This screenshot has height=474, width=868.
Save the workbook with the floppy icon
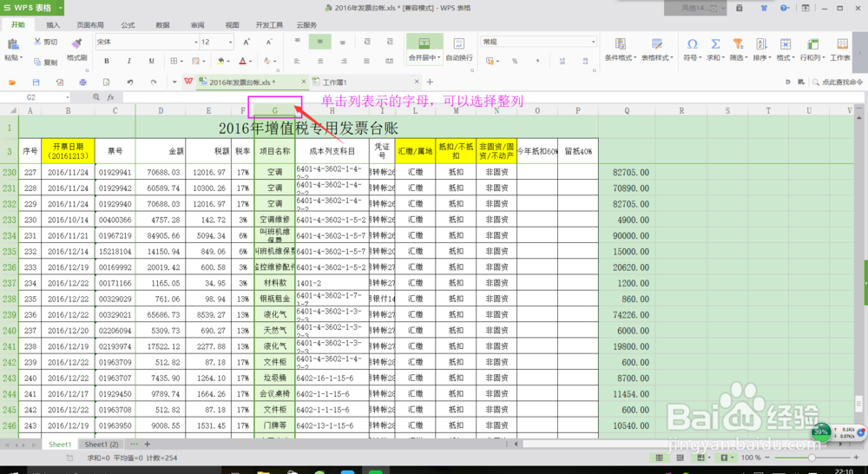coord(36,82)
